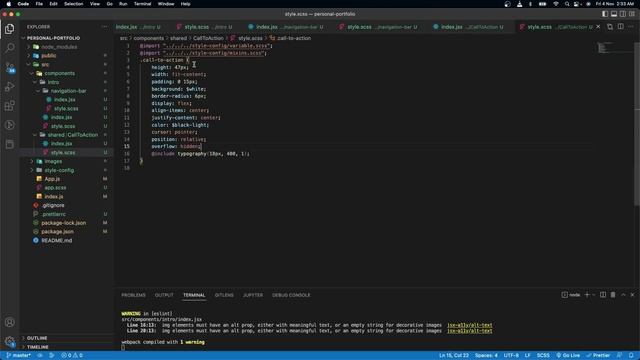Image resolution: width=640 pixels, height=360 pixels.
Task: Open app.scss in explorer
Action: tap(55, 188)
